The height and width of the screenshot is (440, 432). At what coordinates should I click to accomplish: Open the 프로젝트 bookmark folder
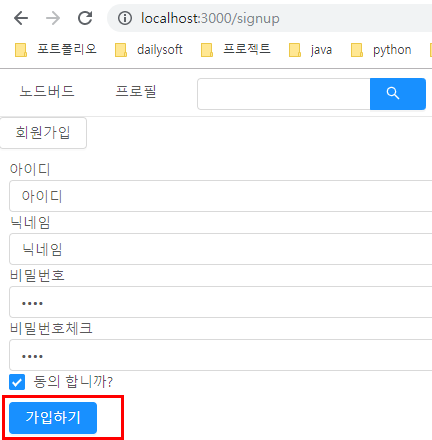(235, 50)
